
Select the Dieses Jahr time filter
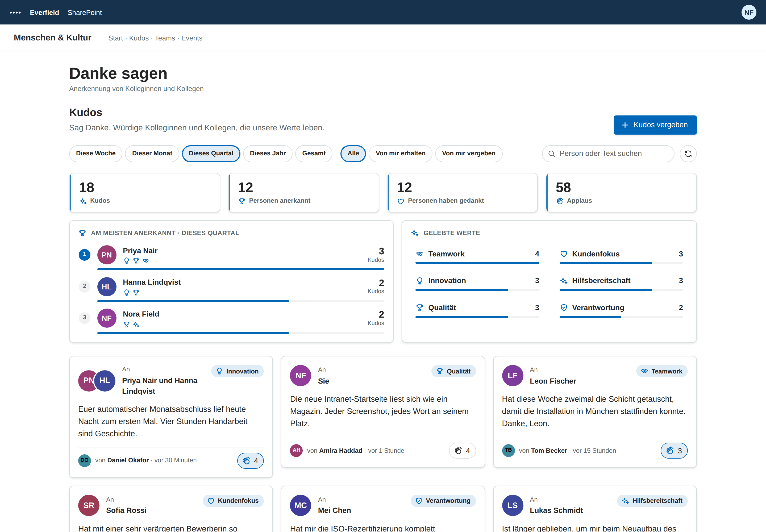point(268,154)
